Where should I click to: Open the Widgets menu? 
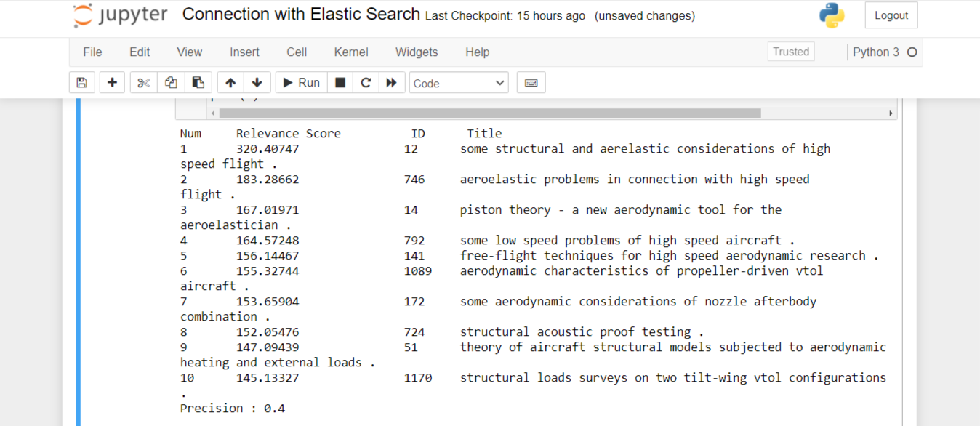pyautogui.click(x=417, y=52)
